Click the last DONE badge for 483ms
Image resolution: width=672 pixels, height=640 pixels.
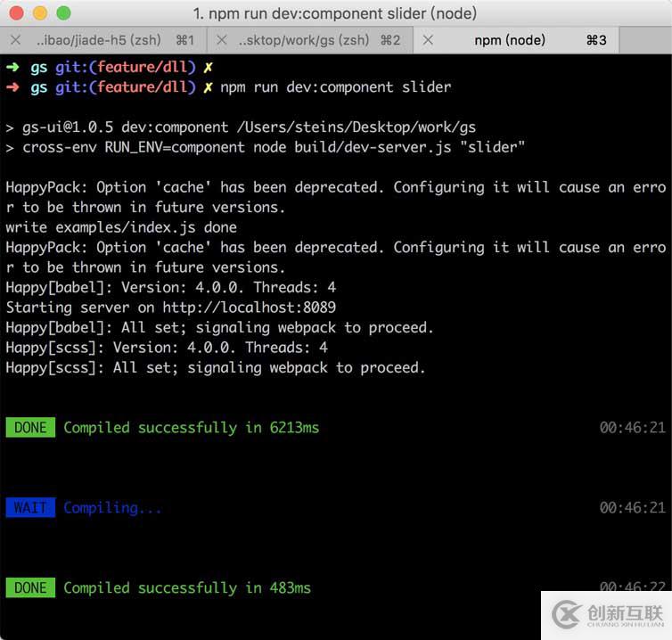(x=30, y=587)
